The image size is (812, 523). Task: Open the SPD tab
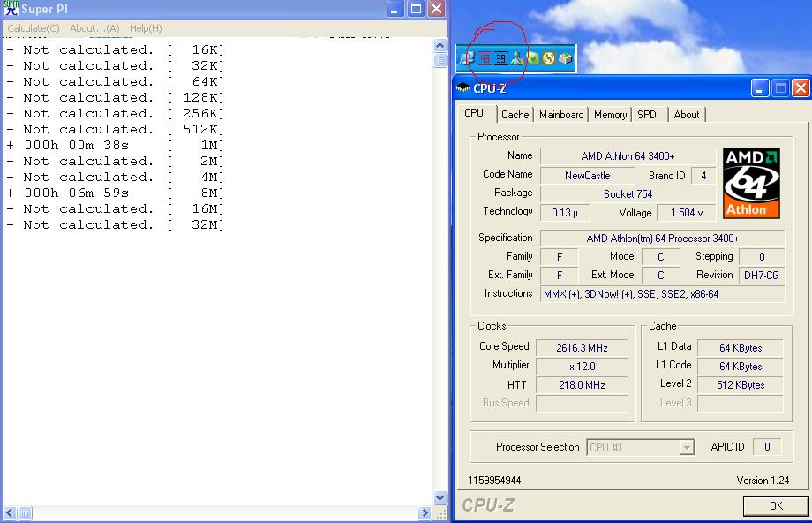(x=647, y=115)
